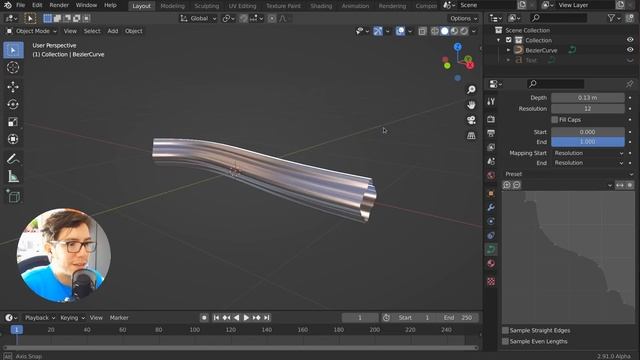Open the Texture properties tab
This screenshot has height=360, width=640.
(491, 281)
